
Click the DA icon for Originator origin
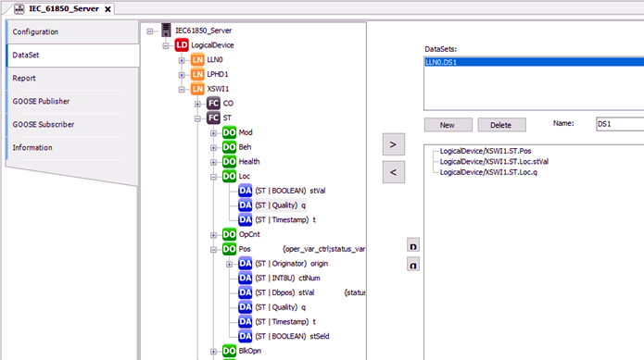pos(246,264)
